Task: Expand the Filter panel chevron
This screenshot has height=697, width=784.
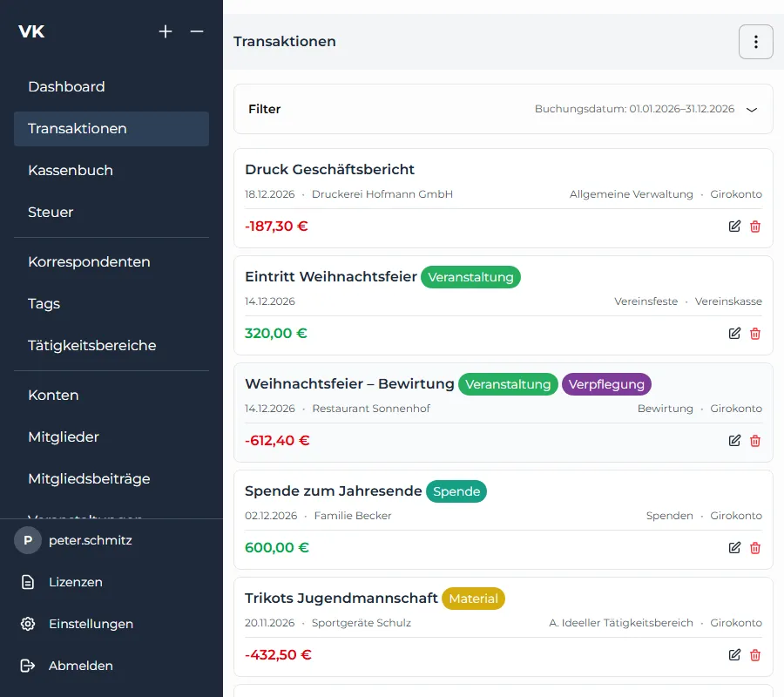Action: 752,110
